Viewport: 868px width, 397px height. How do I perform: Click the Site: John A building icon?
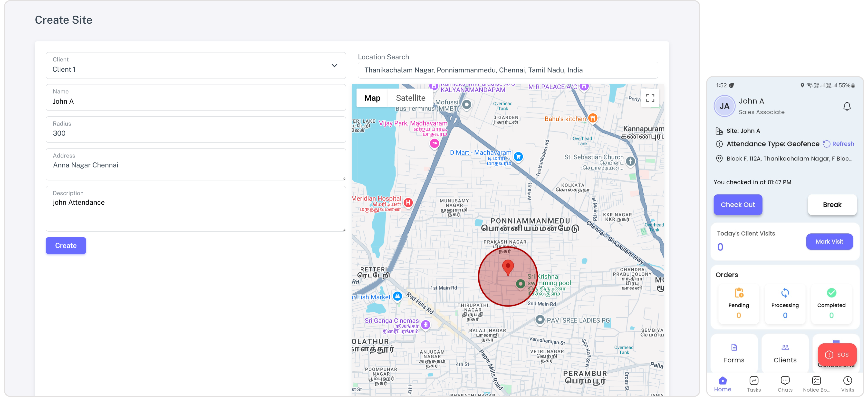719,131
